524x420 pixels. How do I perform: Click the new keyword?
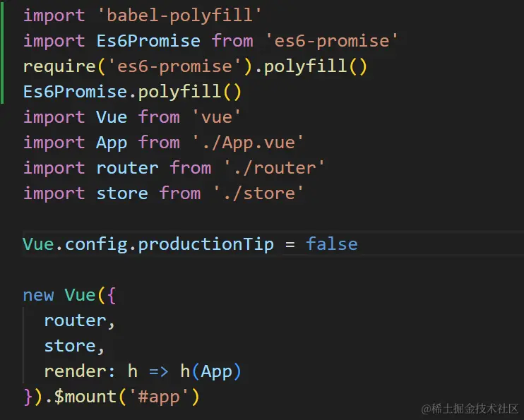point(38,295)
